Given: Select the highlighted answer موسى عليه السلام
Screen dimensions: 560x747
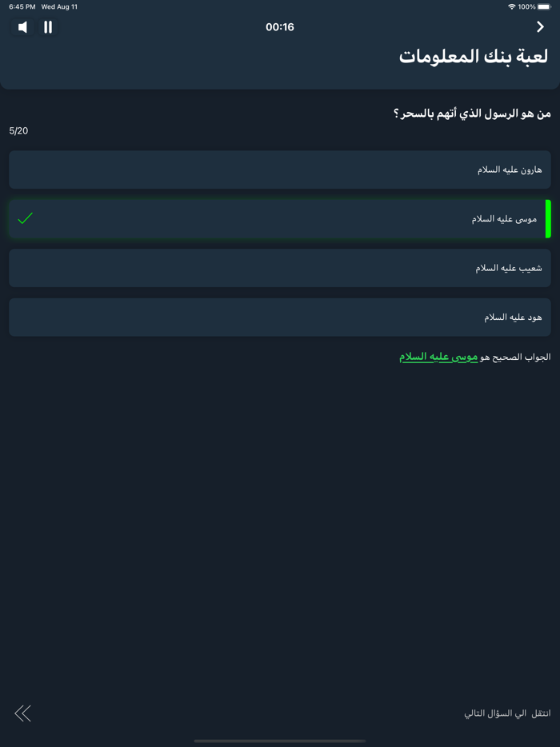Looking at the screenshot, I should coord(280,218).
